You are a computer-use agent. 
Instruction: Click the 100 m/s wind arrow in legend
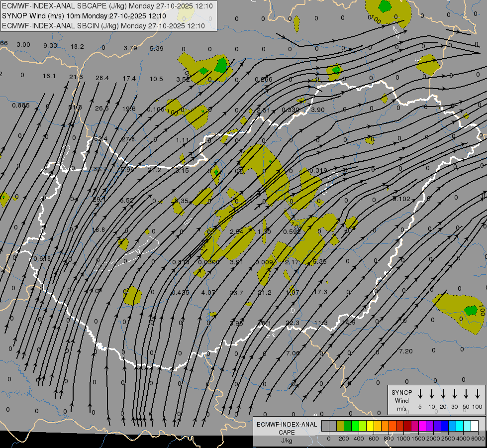pos(478,394)
